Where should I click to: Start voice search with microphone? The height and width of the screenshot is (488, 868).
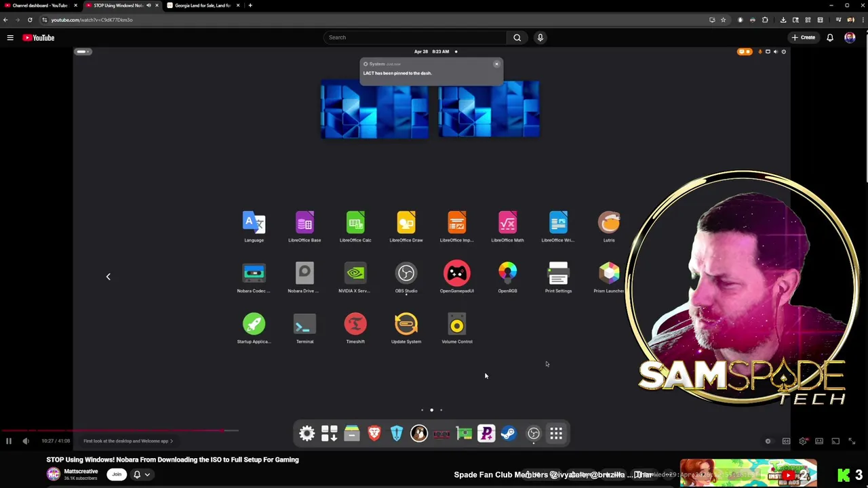540,37
